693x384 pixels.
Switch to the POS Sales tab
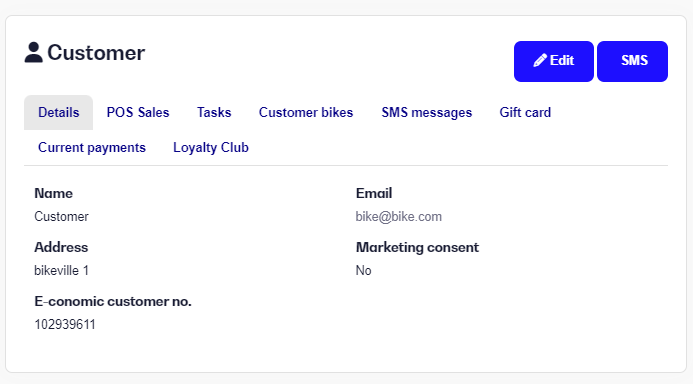click(x=138, y=113)
